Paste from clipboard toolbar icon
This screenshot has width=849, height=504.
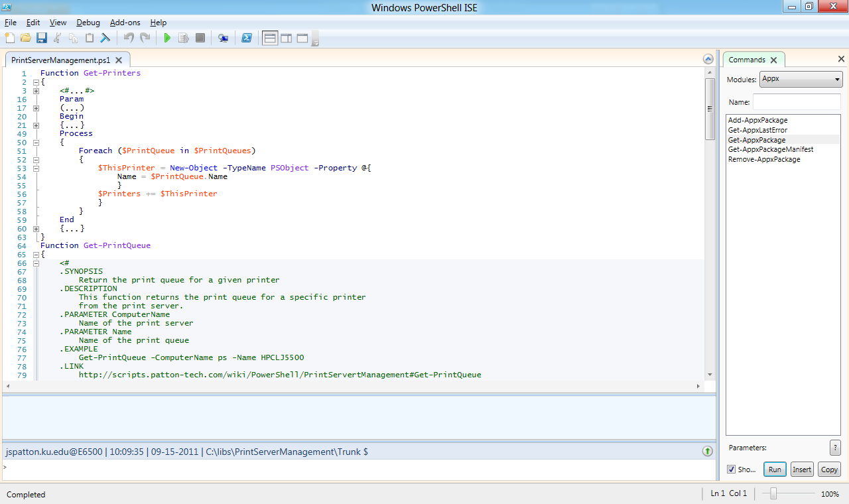(90, 38)
